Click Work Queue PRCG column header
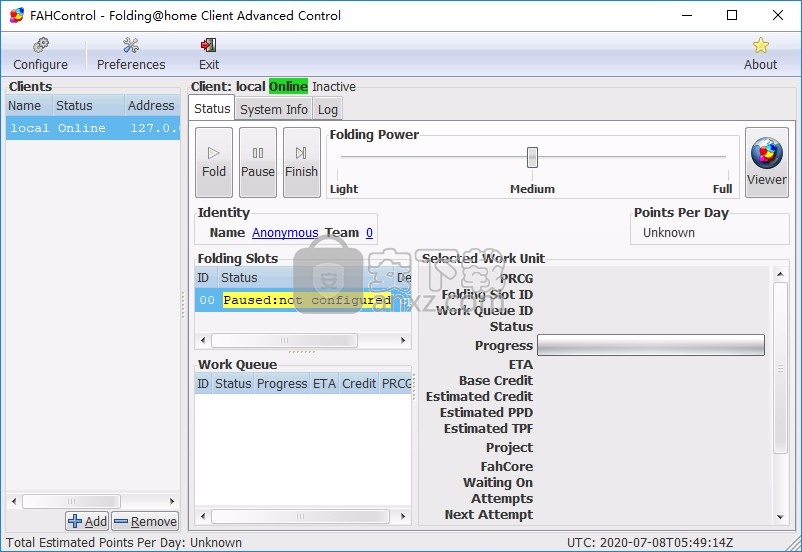802x552 pixels. [396, 384]
